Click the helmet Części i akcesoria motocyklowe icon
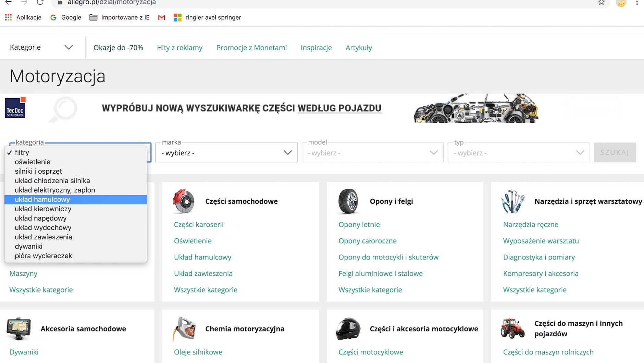The width and height of the screenshot is (644, 363). point(348,329)
